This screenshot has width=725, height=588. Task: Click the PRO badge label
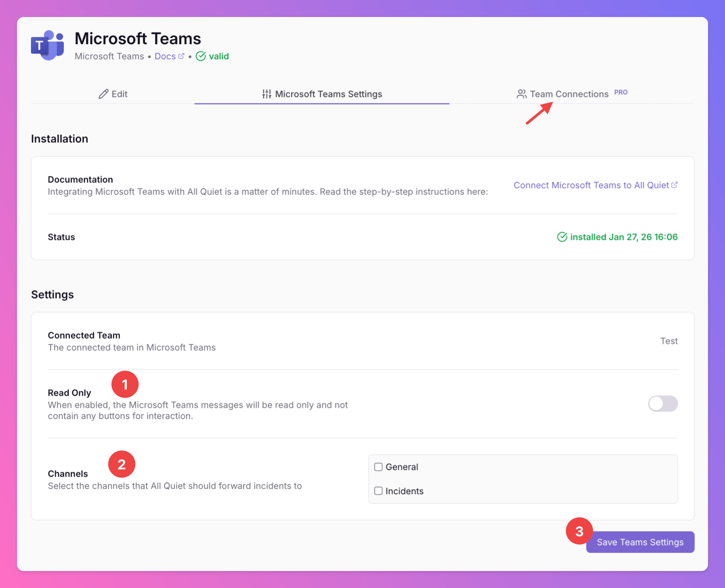tap(621, 92)
